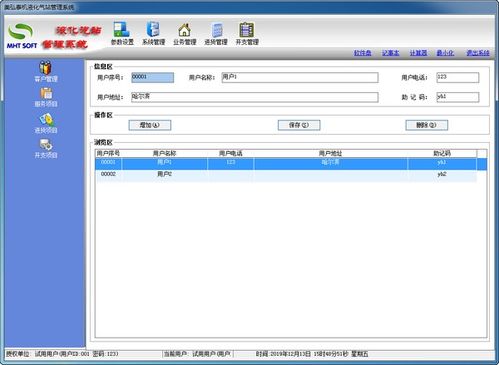Click the 增加(A) add button

[150, 125]
